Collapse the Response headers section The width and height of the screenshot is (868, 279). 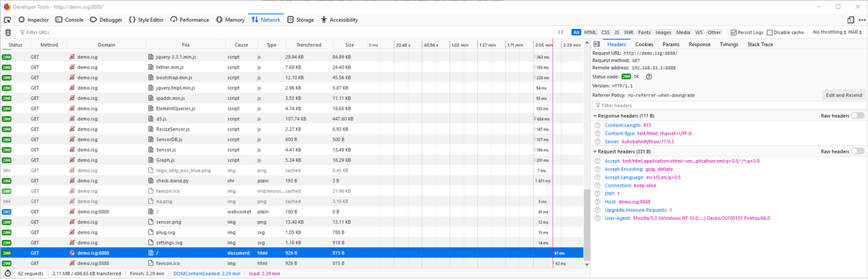(595, 115)
